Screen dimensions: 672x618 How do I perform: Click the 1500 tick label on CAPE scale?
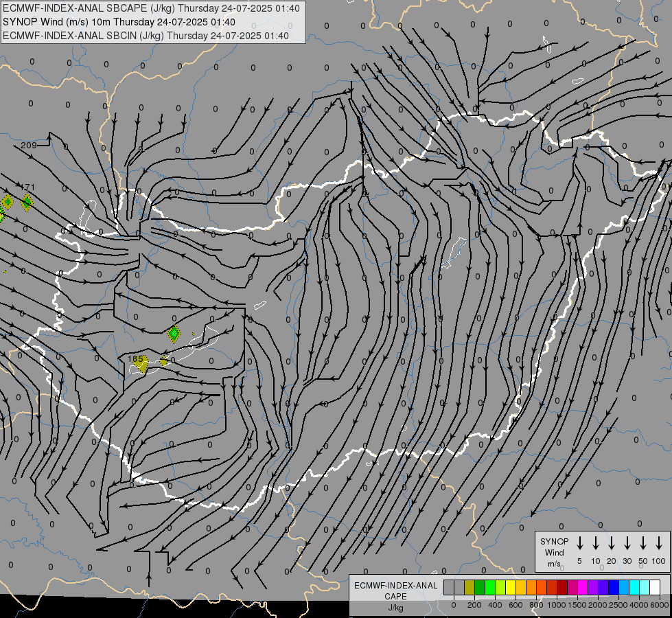[x=577, y=605]
